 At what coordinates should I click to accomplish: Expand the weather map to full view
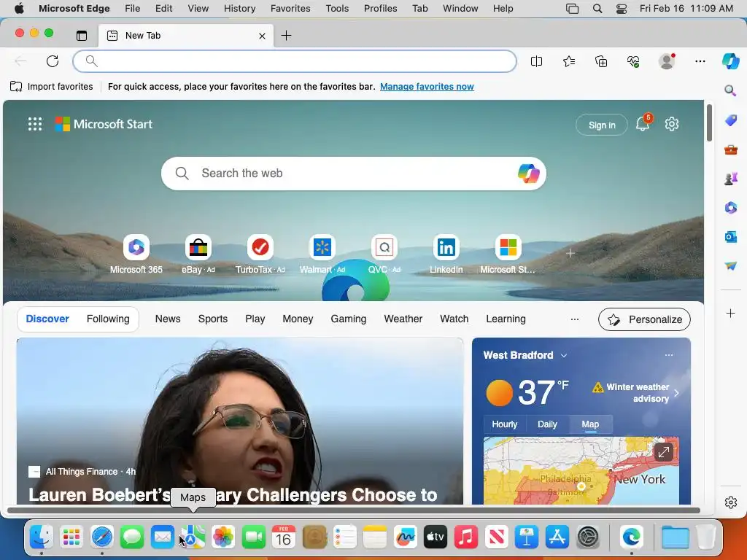664,452
